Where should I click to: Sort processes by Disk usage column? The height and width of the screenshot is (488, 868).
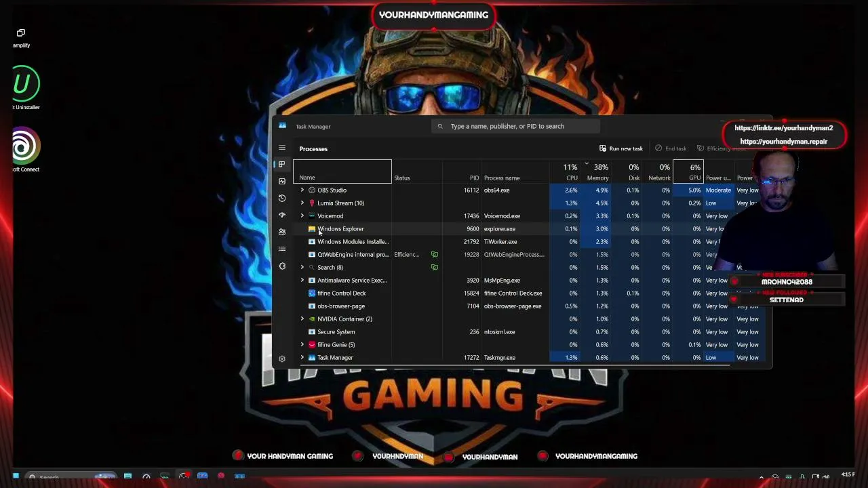pyautogui.click(x=627, y=172)
